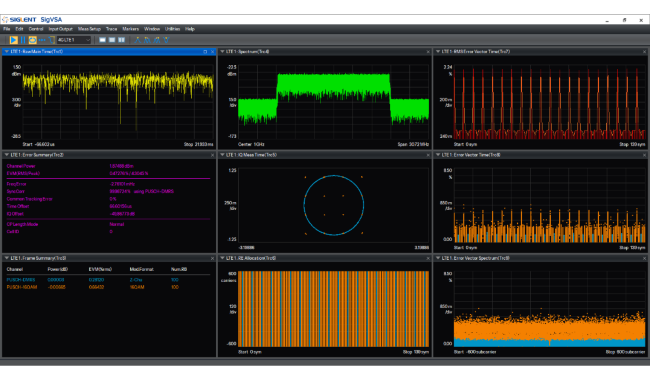Image resolution: width=650 pixels, height=380 pixels.
Task: Click the Time Offset row label
Action: (18, 206)
